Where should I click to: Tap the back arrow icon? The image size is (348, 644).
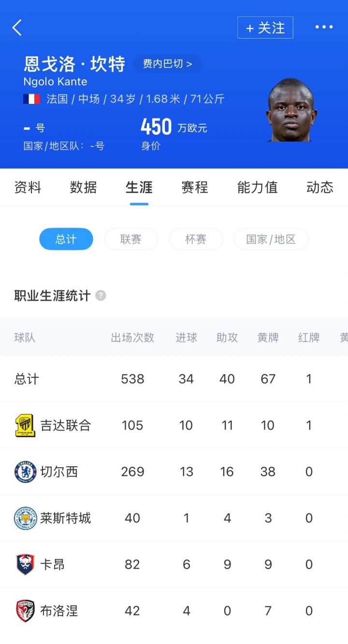tap(17, 28)
